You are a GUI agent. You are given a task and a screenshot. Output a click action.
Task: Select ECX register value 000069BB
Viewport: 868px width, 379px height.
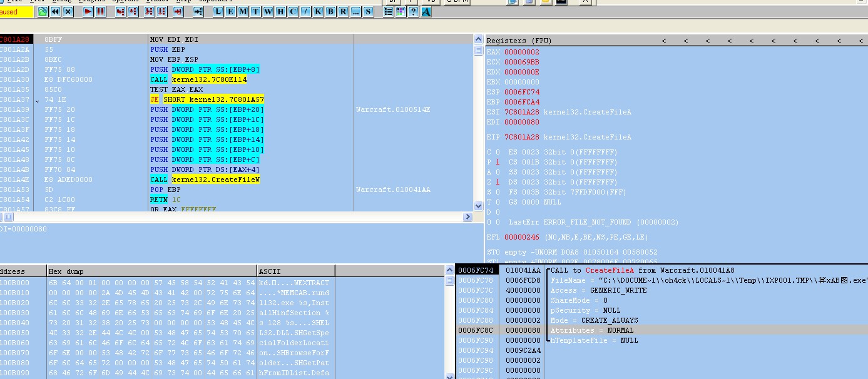click(522, 62)
